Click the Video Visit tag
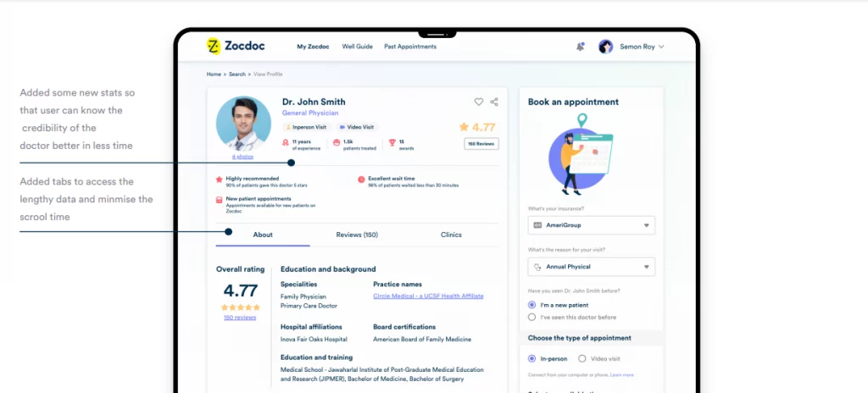Screen dimensions: 868x393 [x=357, y=127]
